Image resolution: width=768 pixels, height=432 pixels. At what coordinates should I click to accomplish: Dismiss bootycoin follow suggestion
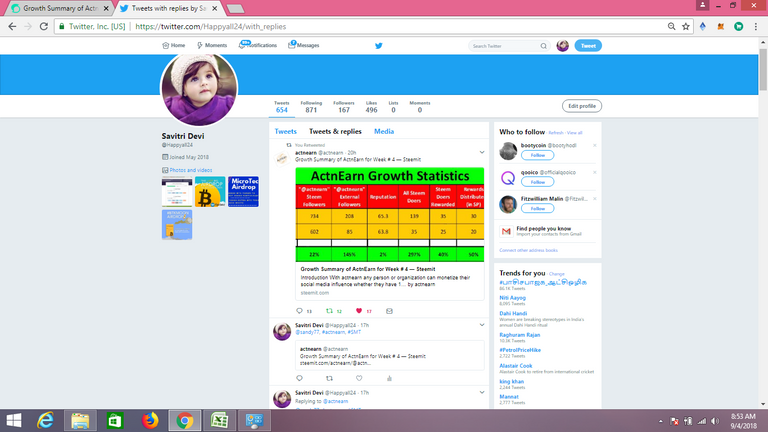(x=595, y=145)
